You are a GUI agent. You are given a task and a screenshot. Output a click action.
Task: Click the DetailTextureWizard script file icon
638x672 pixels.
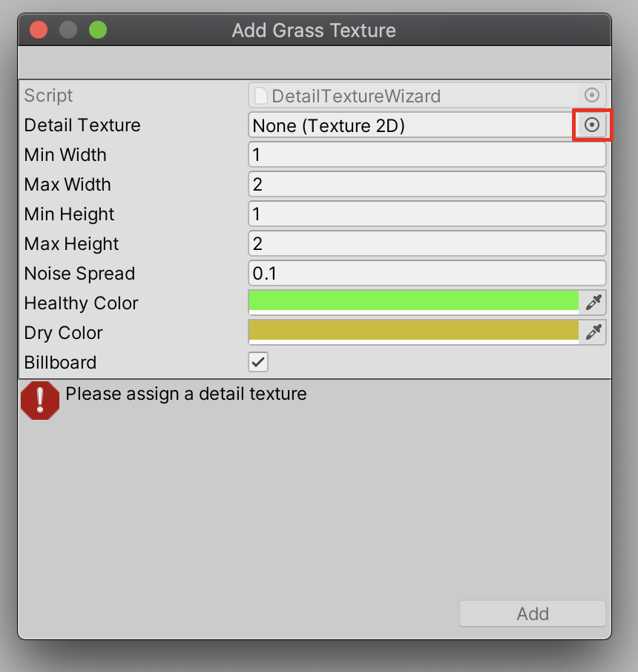pyautogui.click(x=260, y=96)
